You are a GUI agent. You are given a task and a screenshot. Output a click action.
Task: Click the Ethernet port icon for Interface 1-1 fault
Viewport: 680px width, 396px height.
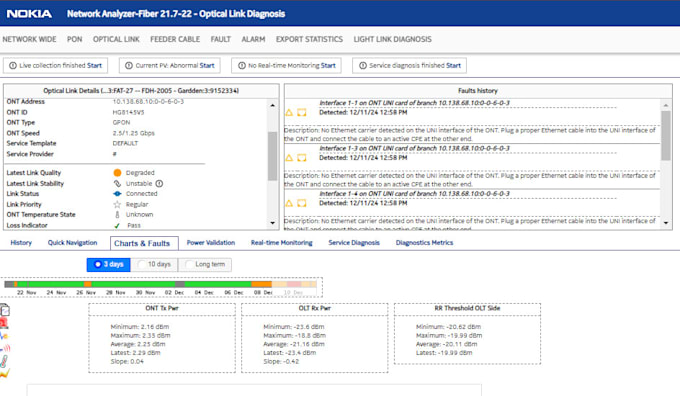(301, 113)
